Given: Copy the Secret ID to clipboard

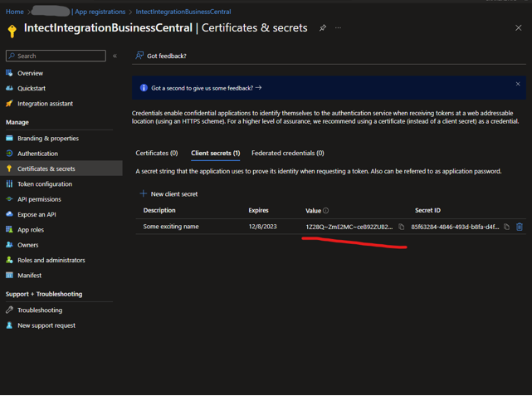Looking at the screenshot, I should click(x=506, y=227).
